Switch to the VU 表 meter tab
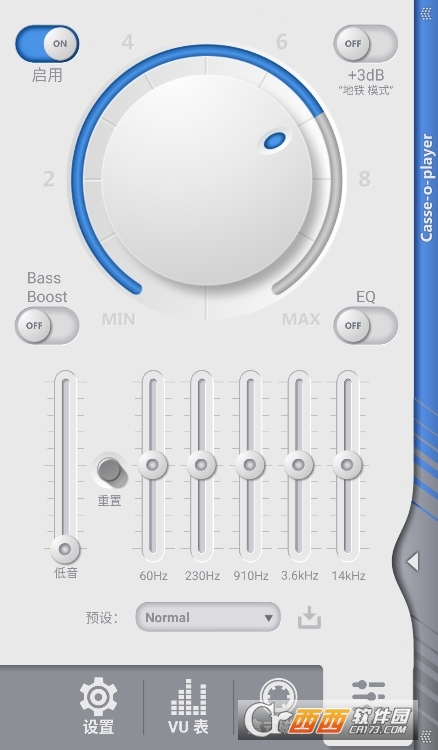 click(188, 706)
